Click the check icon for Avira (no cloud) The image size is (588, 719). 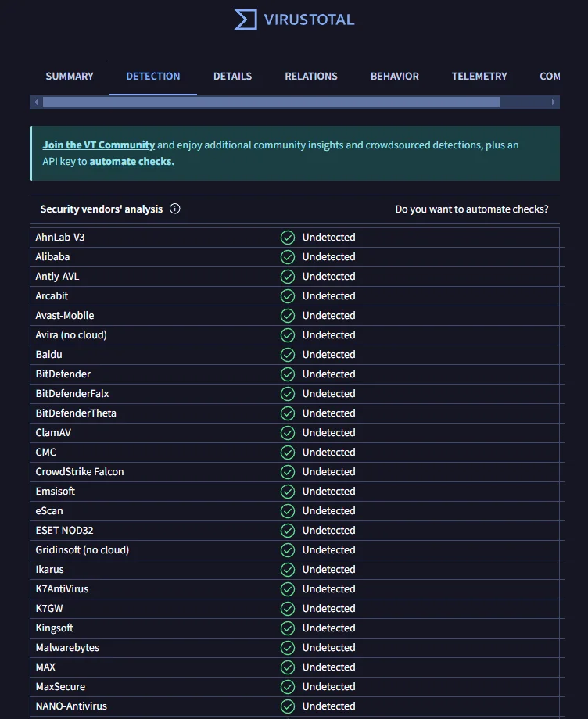click(288, 335)
